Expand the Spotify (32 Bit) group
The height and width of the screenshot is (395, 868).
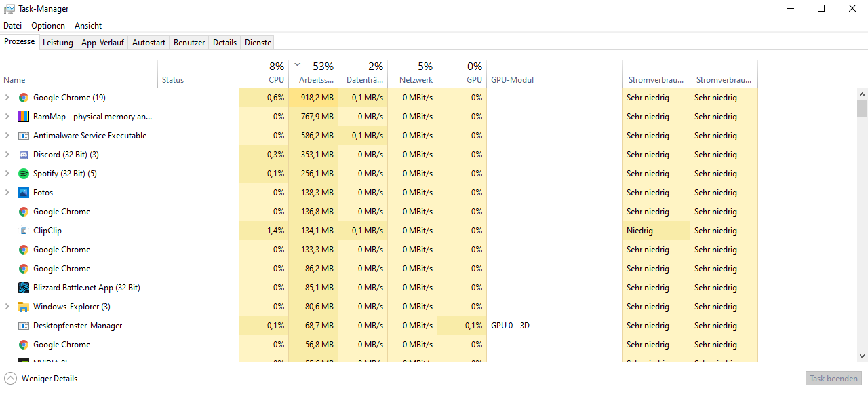7,174
